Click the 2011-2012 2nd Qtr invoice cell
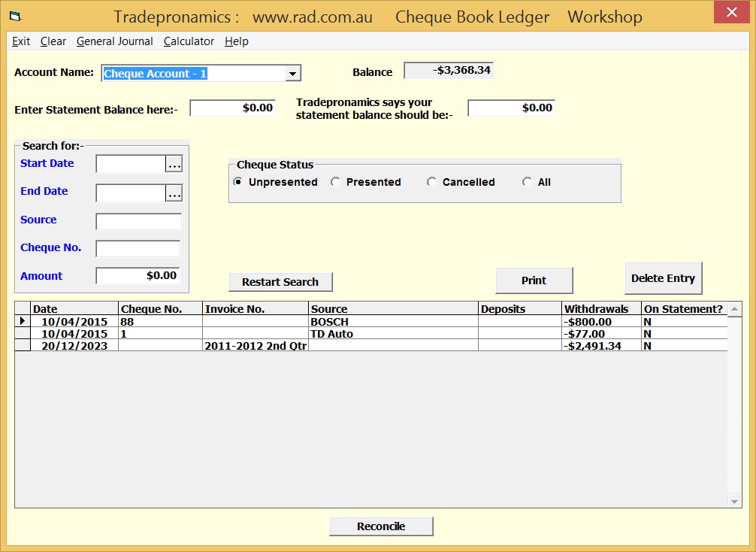The image size is (756, 552). point(256,345)
